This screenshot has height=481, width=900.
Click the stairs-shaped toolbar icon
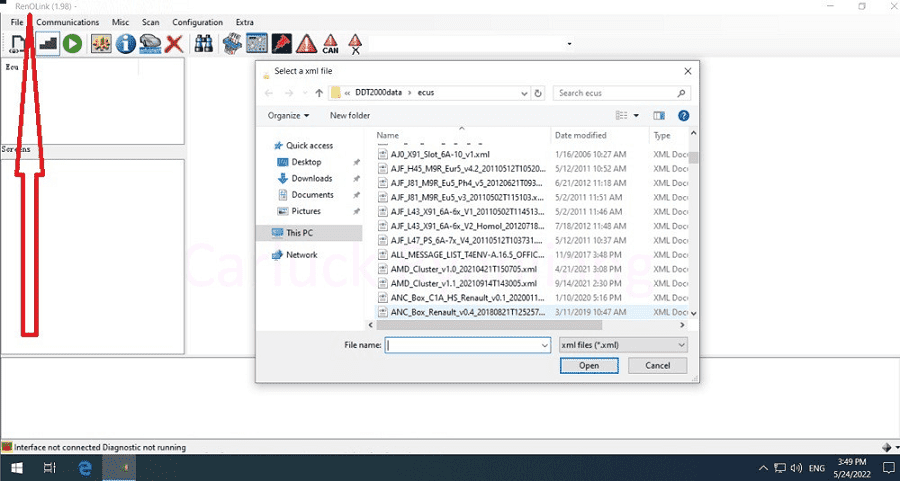pyautogui.click(x=48, y=44)
